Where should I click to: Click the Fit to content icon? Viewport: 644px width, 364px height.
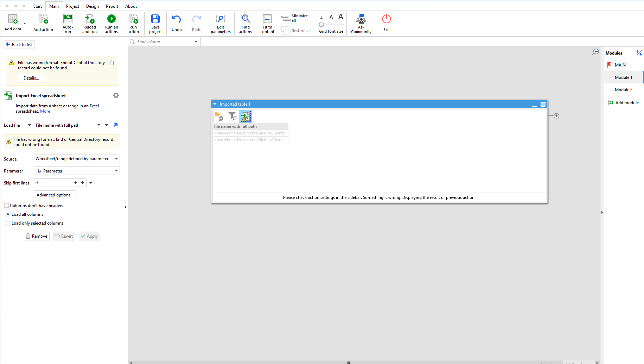point(267,19)
